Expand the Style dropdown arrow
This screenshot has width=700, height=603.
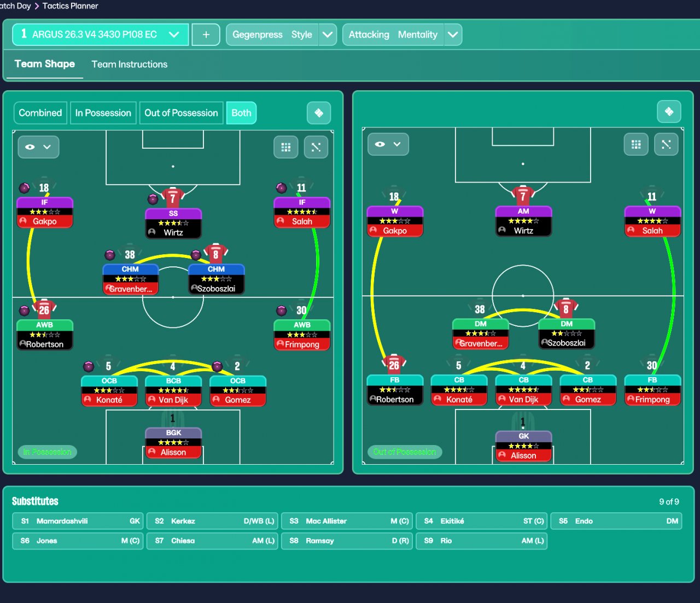[x=328, y=34]
